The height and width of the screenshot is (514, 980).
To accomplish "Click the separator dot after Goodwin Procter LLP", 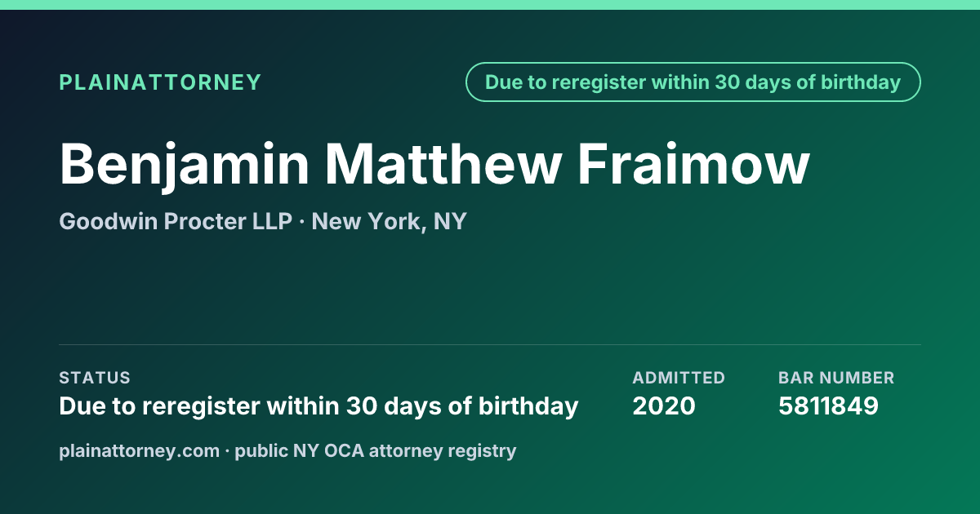I will [x=302, y=221].
